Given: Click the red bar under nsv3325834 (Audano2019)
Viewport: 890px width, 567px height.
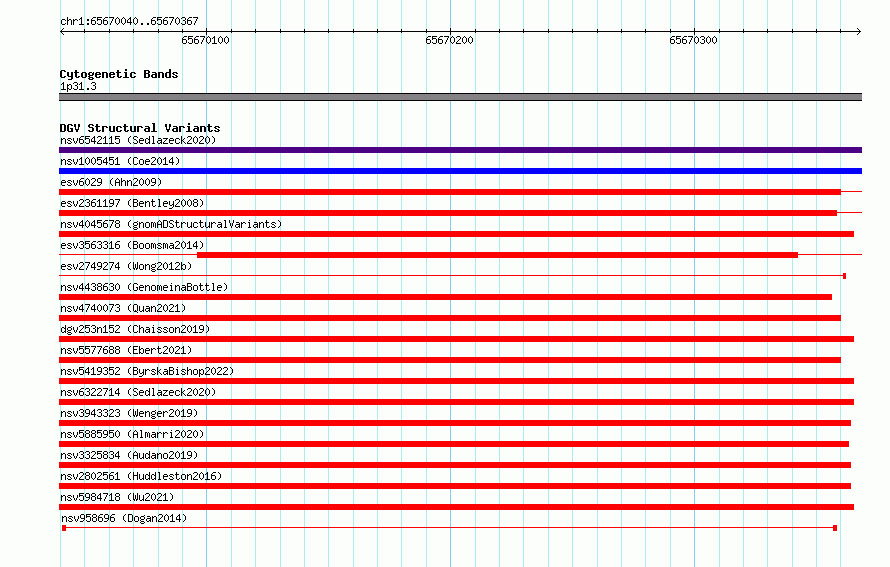Looking at the screenshot, I should (x=455, y=465).
